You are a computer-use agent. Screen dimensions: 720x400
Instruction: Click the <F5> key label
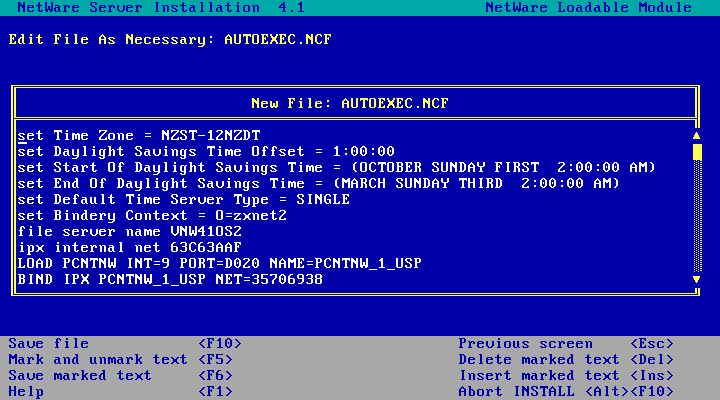tap(215, 359)
